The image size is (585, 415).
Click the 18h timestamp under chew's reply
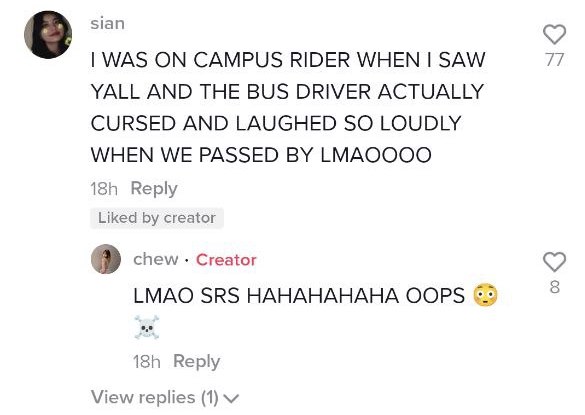coord(147,362)
